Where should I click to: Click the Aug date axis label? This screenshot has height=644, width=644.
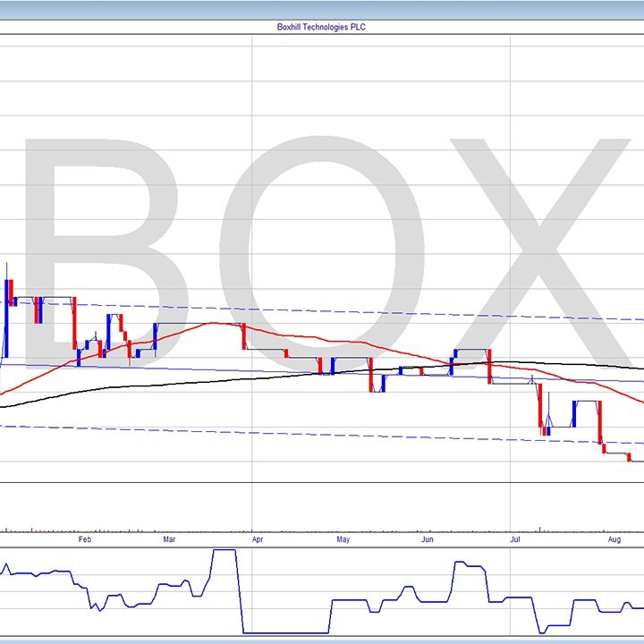tap(614, 540)
